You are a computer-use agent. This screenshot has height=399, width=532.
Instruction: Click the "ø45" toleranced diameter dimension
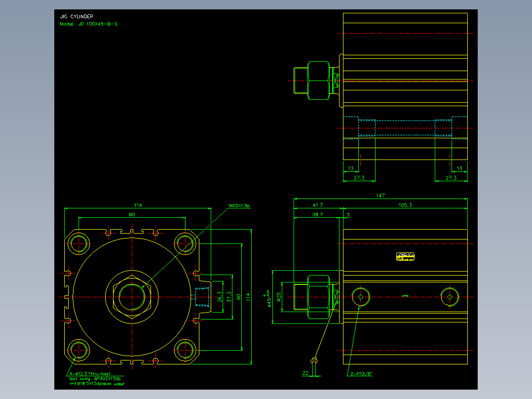point(267,298)
